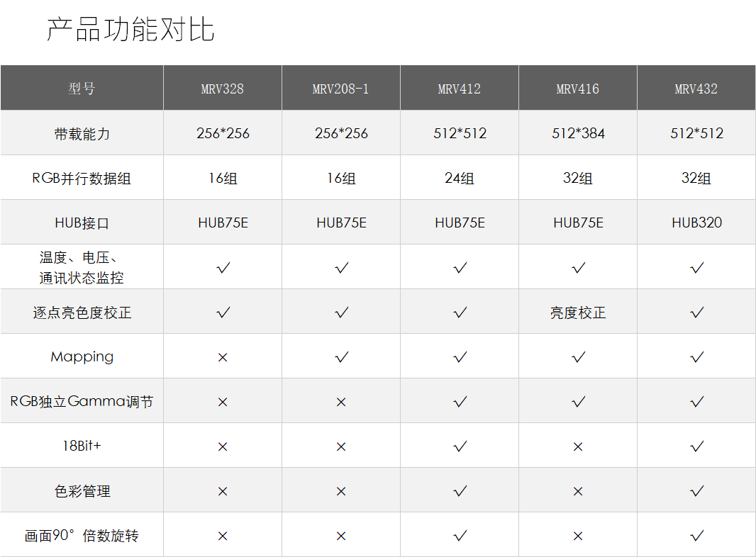Click the 18Bit+ row label
This screenshot has height=557, width=756.
[82, 446]
